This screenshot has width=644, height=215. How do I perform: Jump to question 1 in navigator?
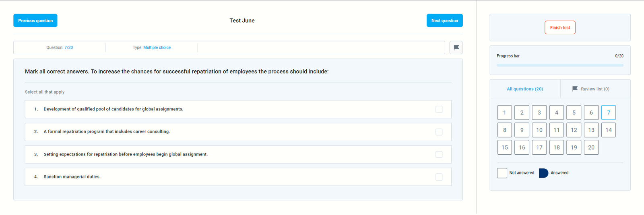pos(504,113)
